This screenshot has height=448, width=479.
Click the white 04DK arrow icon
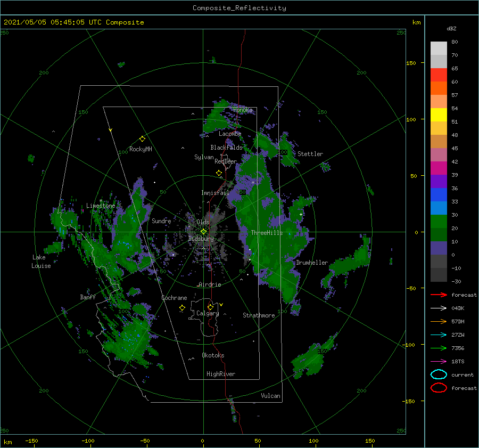point(439,308)
